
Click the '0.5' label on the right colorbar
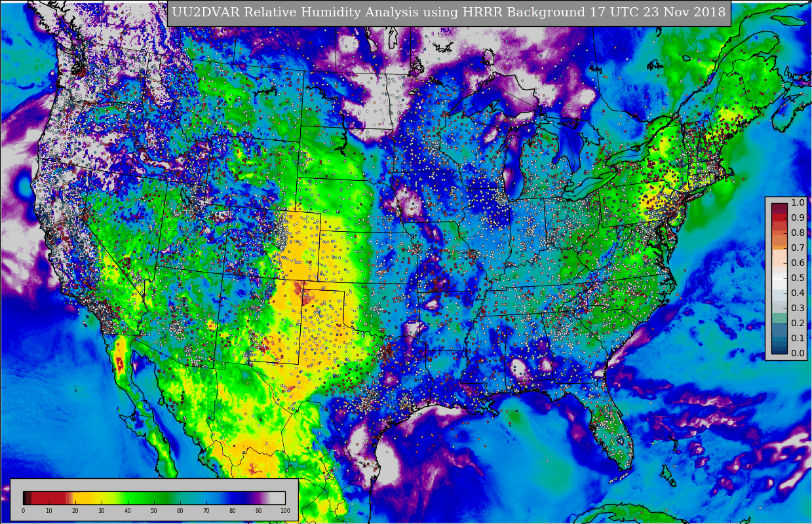(x=798, y=278)
